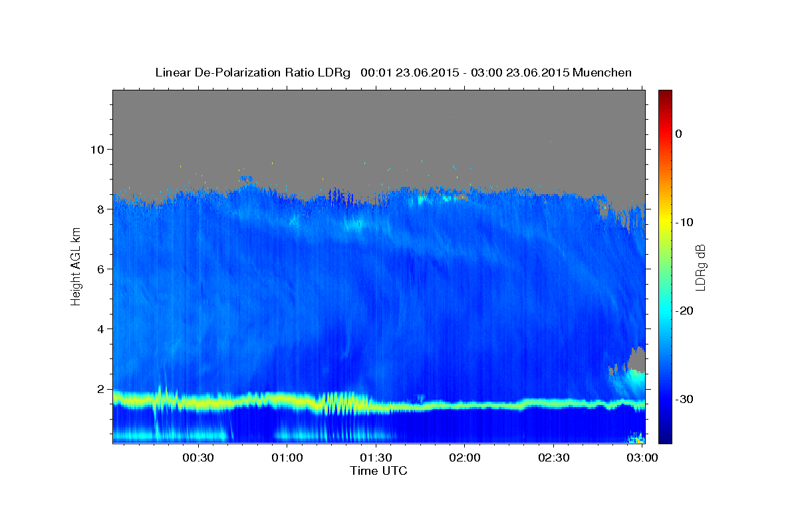Click the 02:00 time tick label
The width and height of the screenshot is (798, 532).
[x=464, y=458]
